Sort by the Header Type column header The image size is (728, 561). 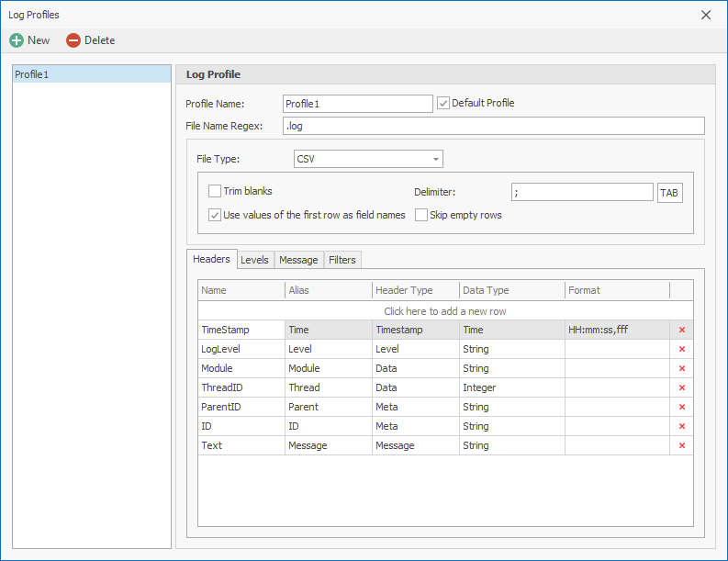click(x=416, y=290)
